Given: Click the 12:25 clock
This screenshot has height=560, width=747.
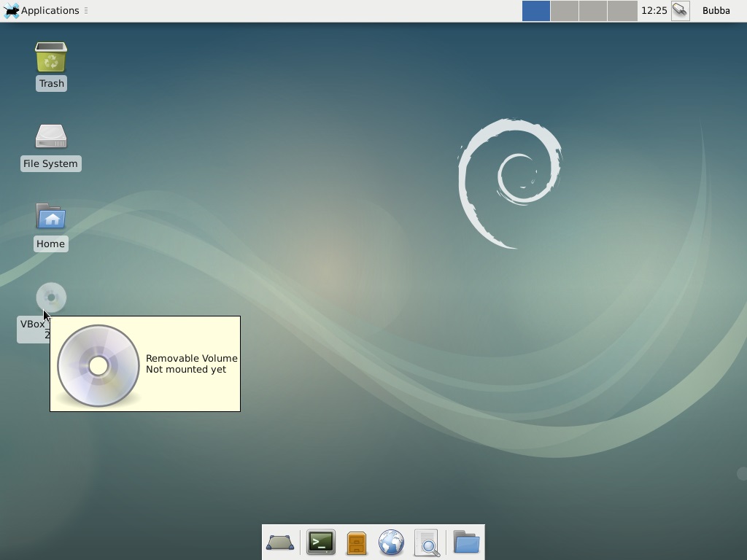Looking at the screenshot, I should click(x=654, y=10).
